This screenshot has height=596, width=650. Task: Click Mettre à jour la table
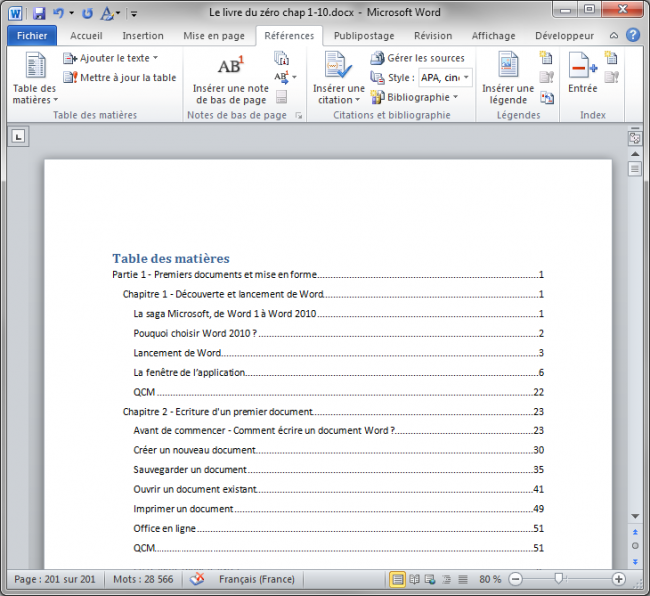(120, 77)
